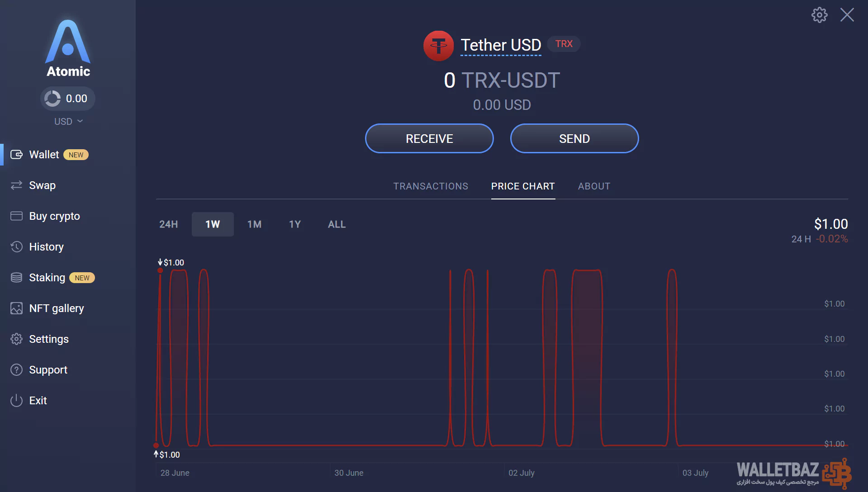Switch to the Transactions tab
868x492 pixels.
[431, 186]
